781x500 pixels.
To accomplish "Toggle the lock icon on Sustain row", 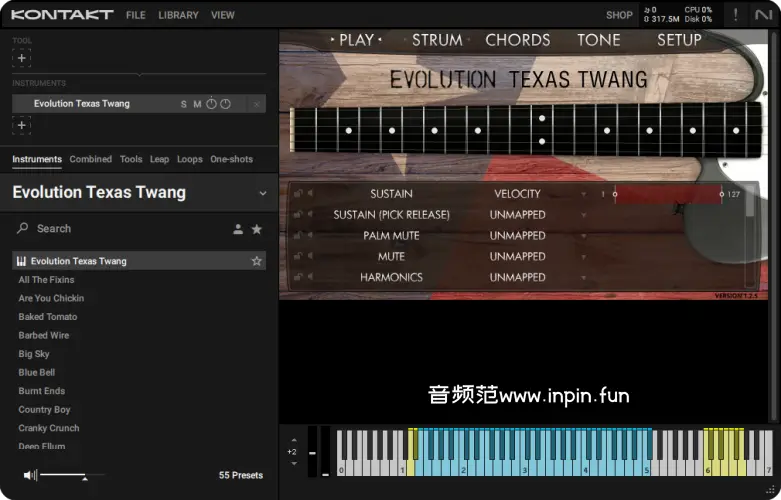I will [x=298, y=194].
